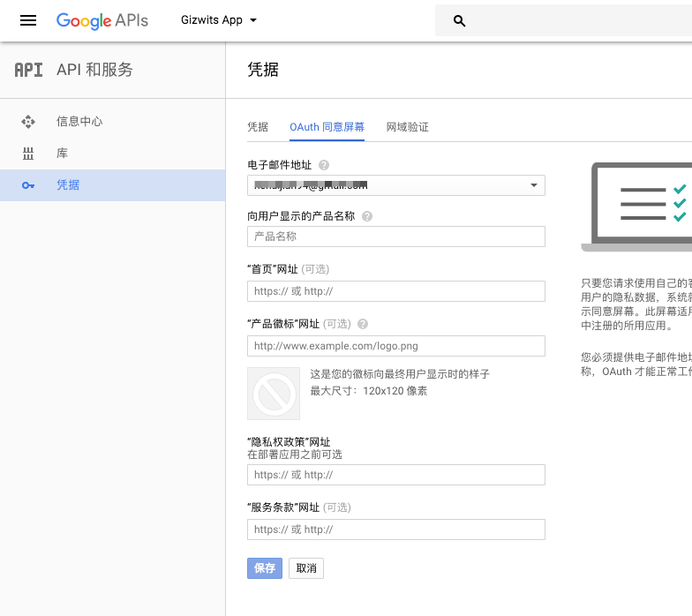Click the 服务条款网址 input field
The width and height of the screenshot is (692, 616).
point(395,530)
